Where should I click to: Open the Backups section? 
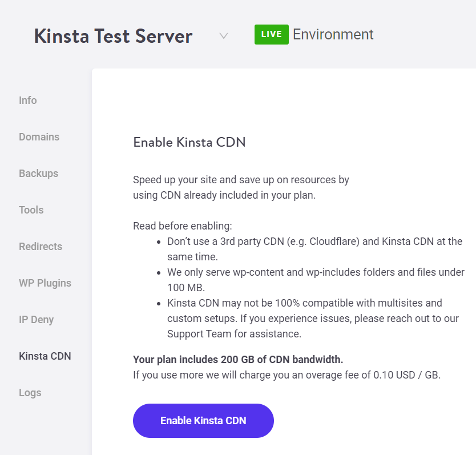click(39, 174)
